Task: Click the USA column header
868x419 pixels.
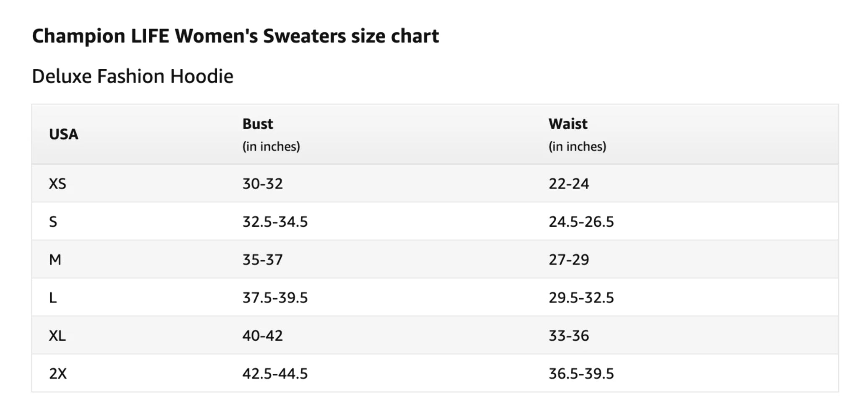Action: tap(64, 134)
